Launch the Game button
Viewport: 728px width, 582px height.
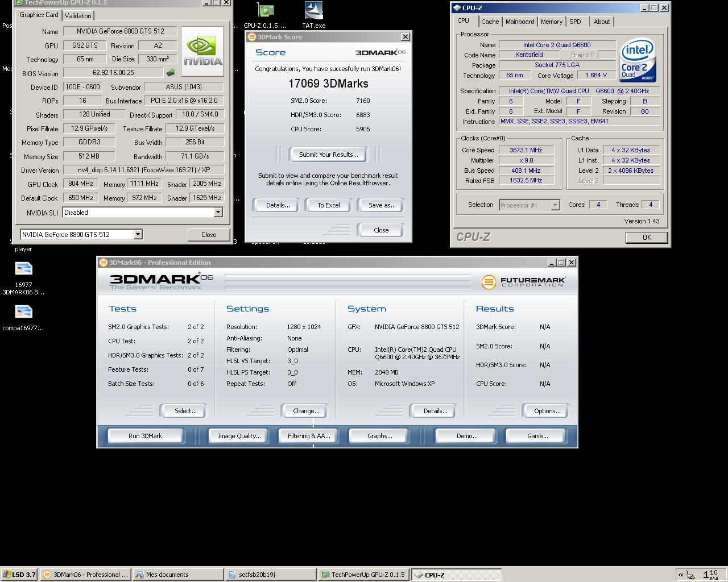[x=537, y=436]
